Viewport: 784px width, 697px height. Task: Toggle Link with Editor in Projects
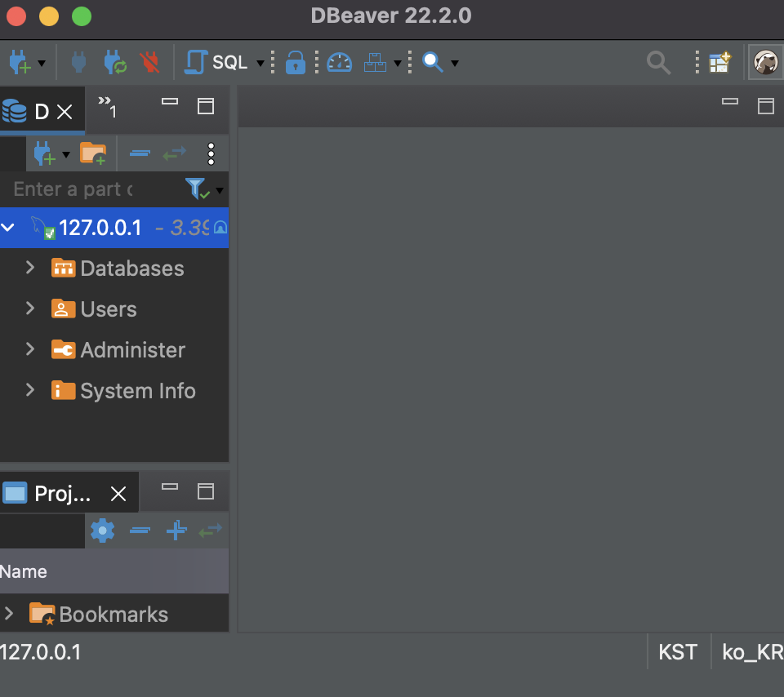(211, 531)
